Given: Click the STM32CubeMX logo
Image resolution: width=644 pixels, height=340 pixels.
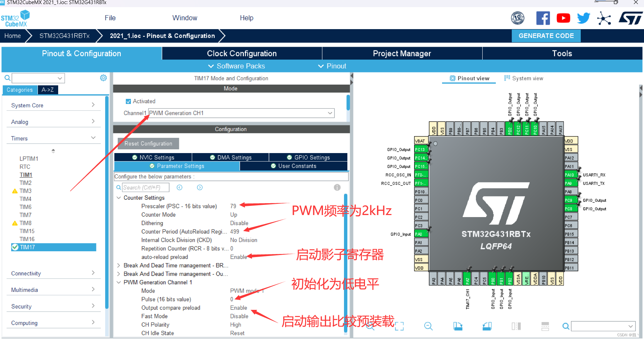Looking at the screenshot, I should tap(15, 18).
